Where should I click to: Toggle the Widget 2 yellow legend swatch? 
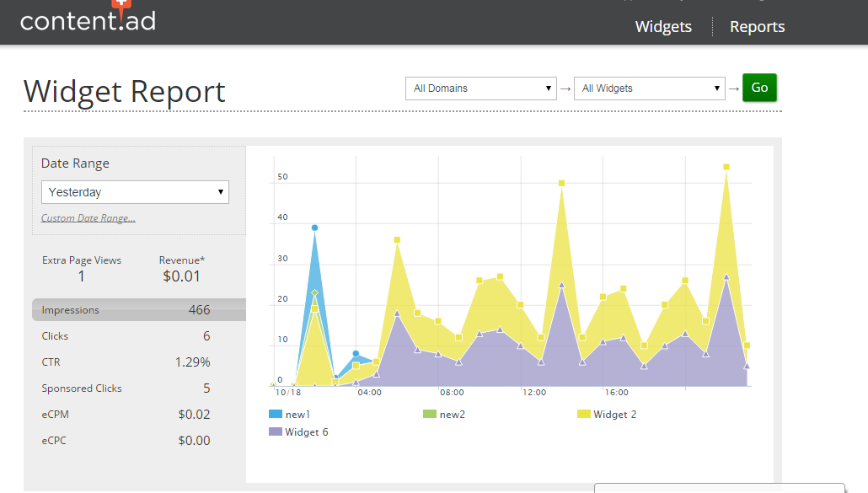pyautogui.click(x=583, y=415)
